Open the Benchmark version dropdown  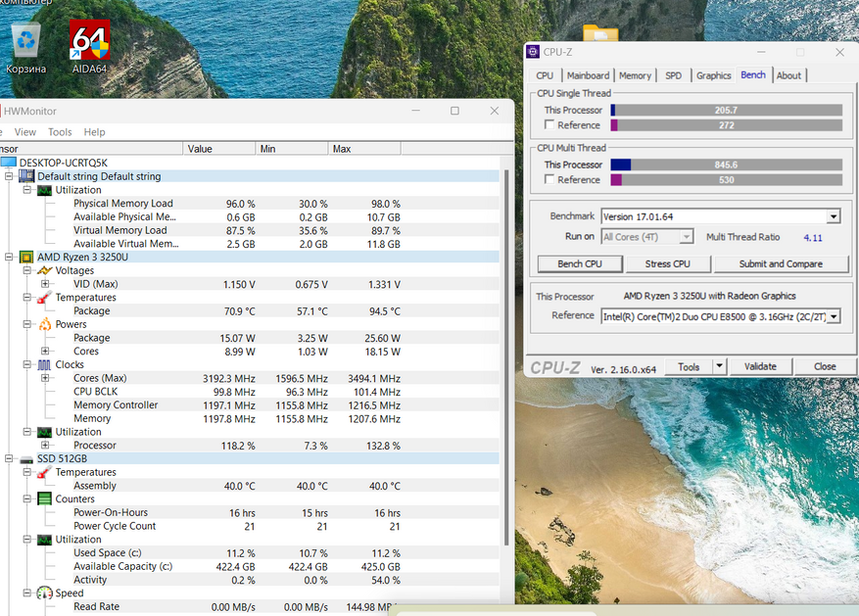[833, 216]
